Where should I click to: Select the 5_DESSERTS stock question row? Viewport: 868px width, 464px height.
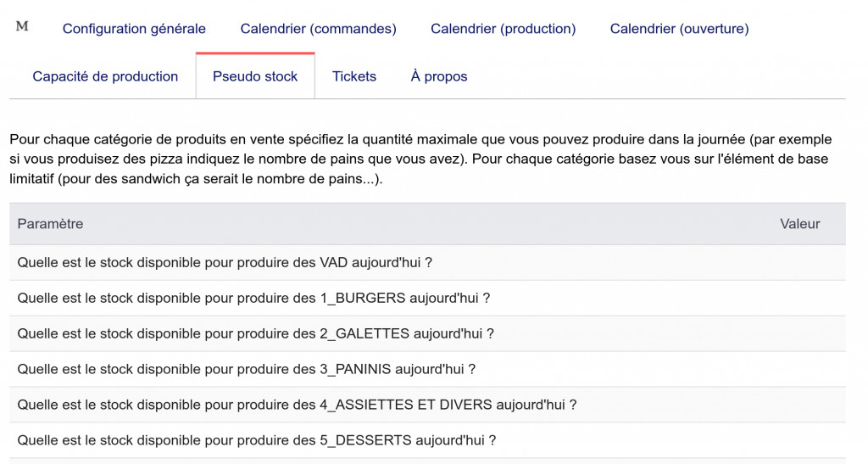(256, 441)
